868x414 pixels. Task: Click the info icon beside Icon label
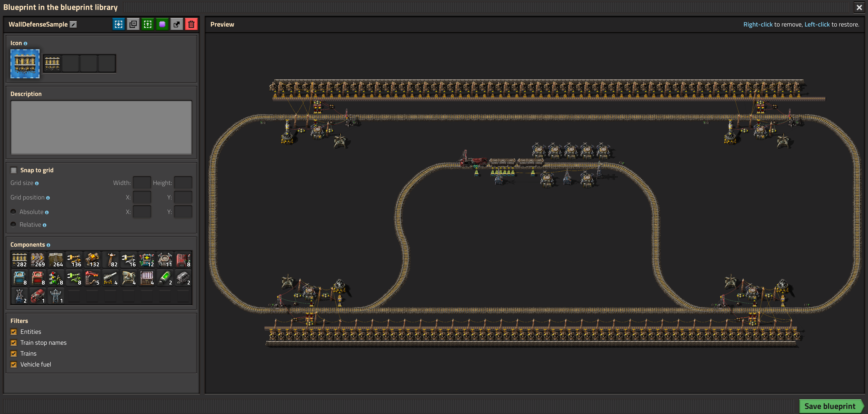pyautogui.click(x=25, y=43)
